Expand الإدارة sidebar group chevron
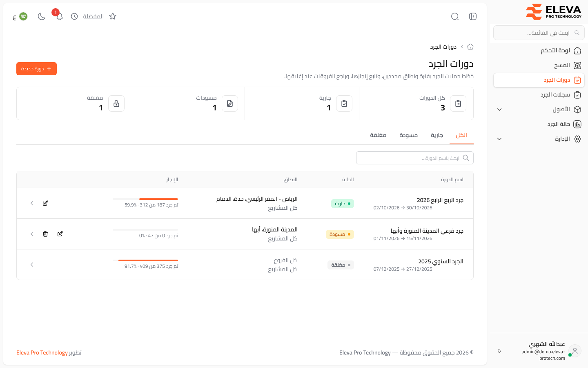The height and width of the screenshot is (368, 588). point(499,139)
